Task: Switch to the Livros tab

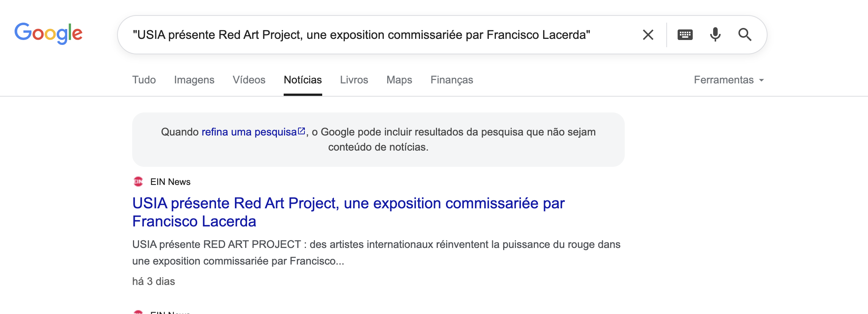Action: tap(354, 80)
